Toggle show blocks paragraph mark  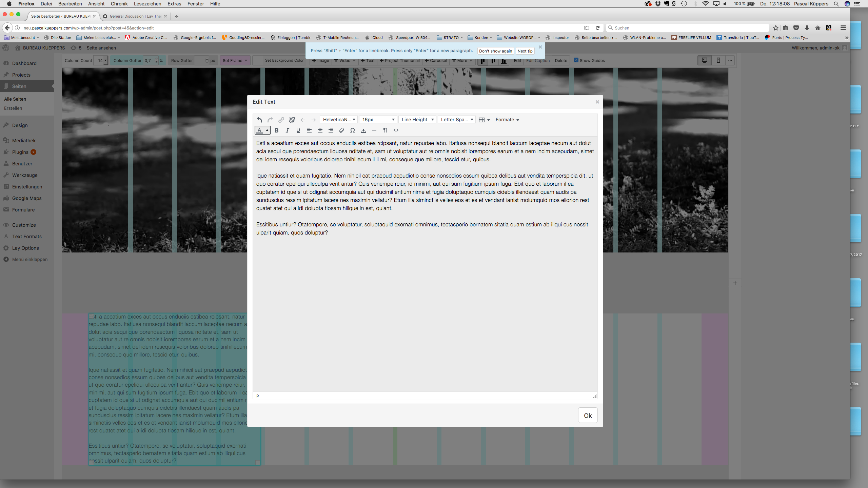[x=385, y=130]
